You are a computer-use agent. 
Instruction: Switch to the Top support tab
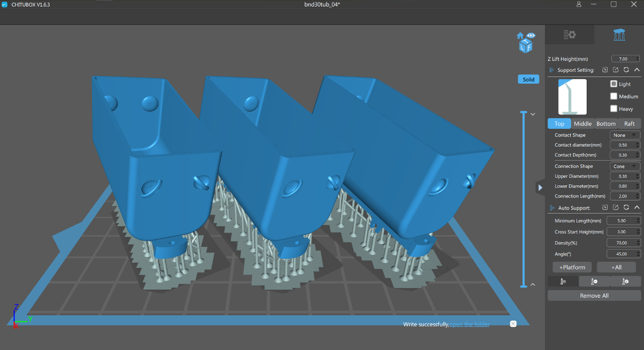[559, 123]
